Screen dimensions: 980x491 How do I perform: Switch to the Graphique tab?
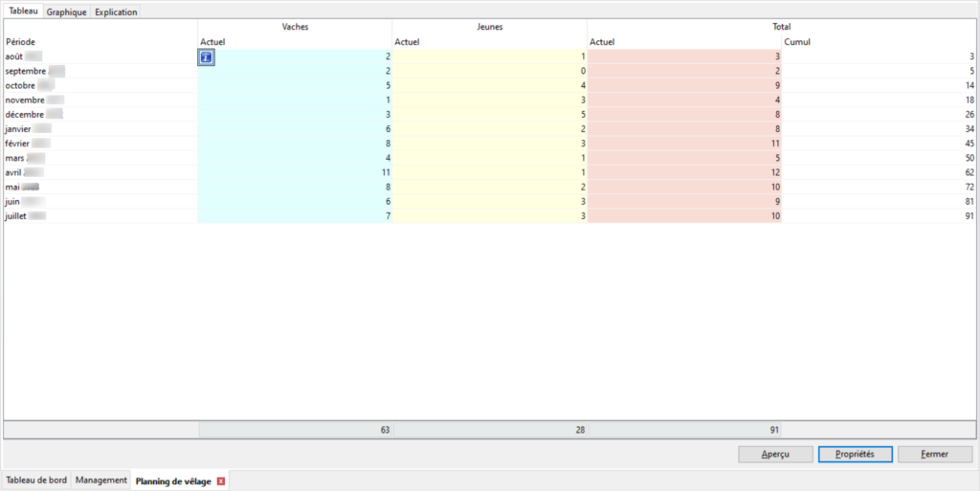coord(67,12)
